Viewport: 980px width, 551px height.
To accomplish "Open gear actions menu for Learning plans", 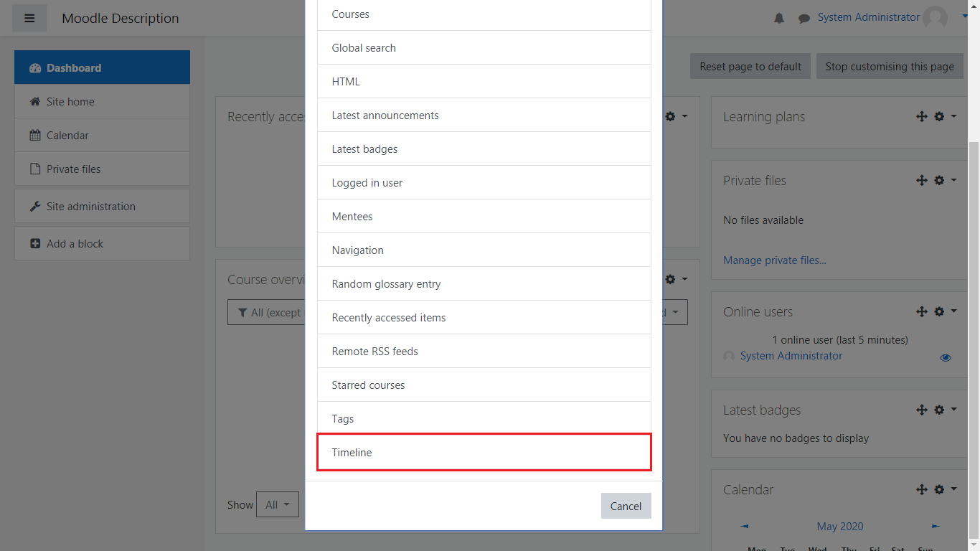I will 945,117.
